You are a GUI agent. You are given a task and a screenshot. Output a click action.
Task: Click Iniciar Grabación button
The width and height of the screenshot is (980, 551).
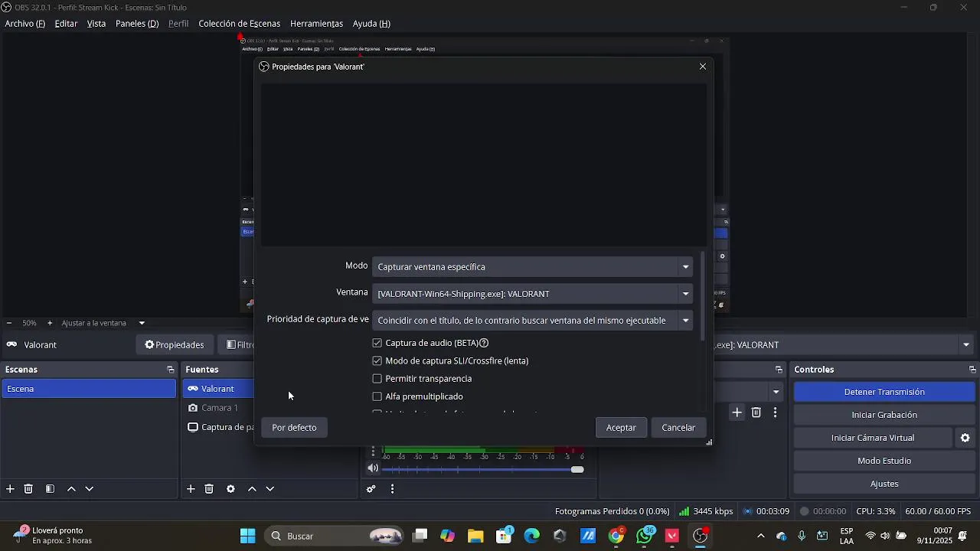coord(884,415)
